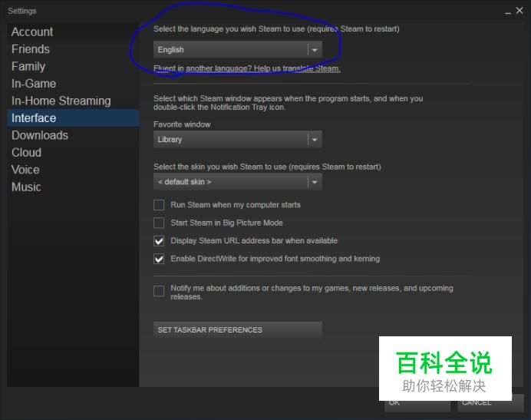Open the Favorite window Library dropdown
Viewport: 531px width, 420px height.
coord(237,139)
